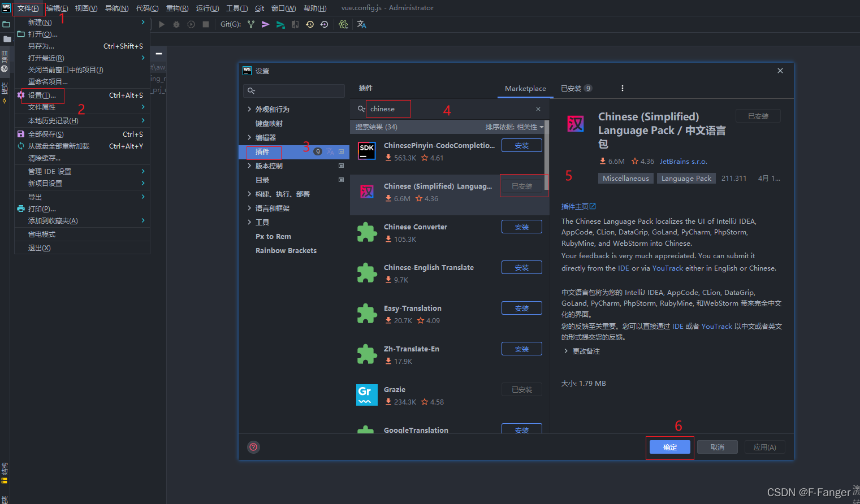Click the project-level marker on 目录 row
The width and height of the screenshot is (860, 504).
tap(341, 180)
